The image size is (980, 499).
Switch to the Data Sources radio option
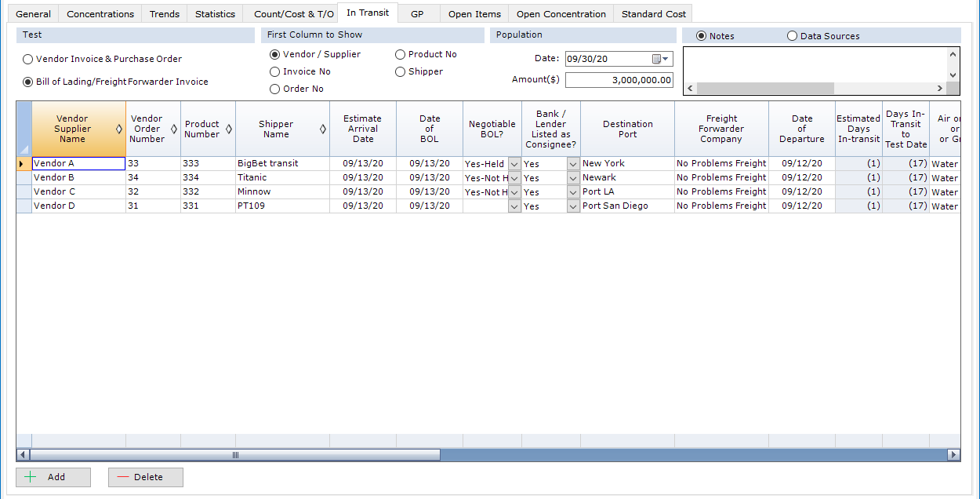pos(793,35)
